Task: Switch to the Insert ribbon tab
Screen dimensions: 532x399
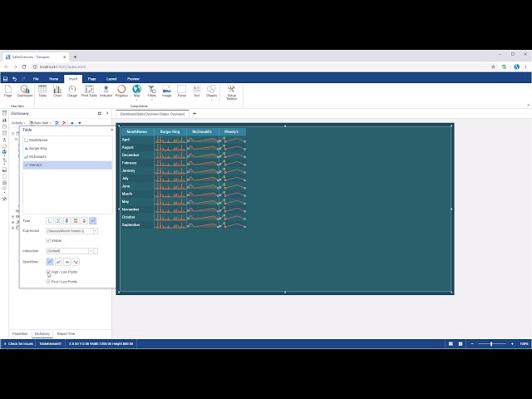Action: [x=73, y=79]
